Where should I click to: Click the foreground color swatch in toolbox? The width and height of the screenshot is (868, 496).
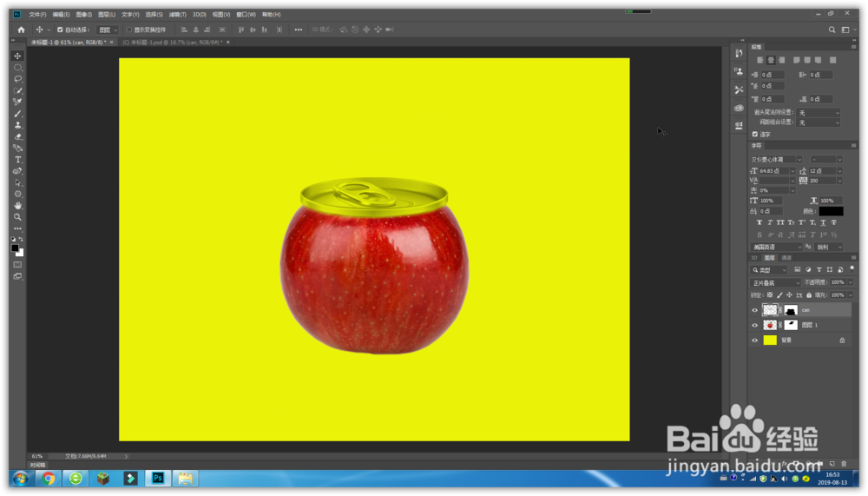tap(15, 248)
